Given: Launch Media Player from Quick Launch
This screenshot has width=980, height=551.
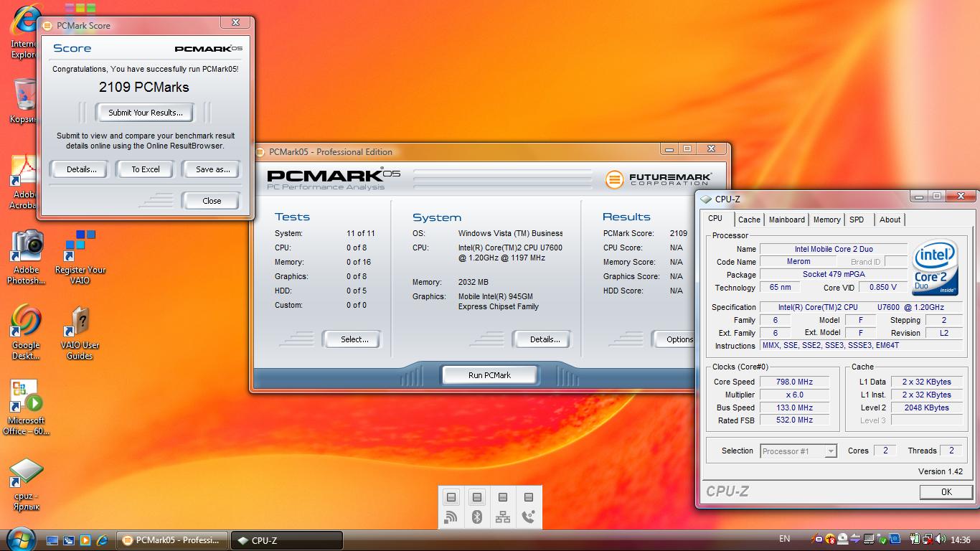Looking at the screenshot, I should 85,540.
